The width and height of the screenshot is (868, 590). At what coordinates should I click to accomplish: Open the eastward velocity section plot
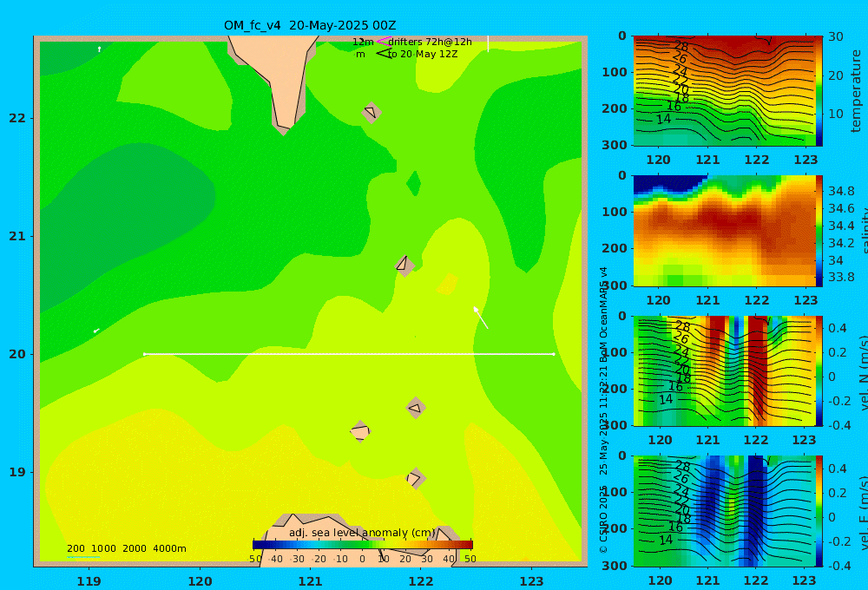tap(724, 511)
